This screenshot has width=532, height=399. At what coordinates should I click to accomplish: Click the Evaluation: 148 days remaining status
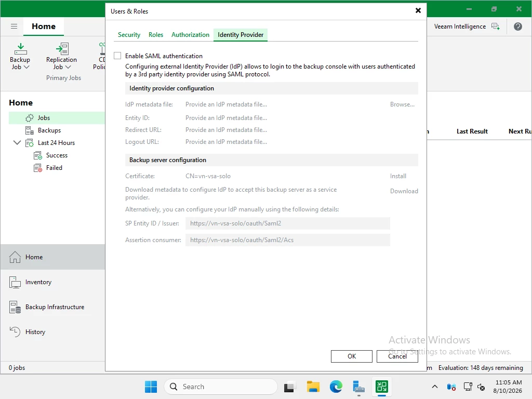click(481, 368)
